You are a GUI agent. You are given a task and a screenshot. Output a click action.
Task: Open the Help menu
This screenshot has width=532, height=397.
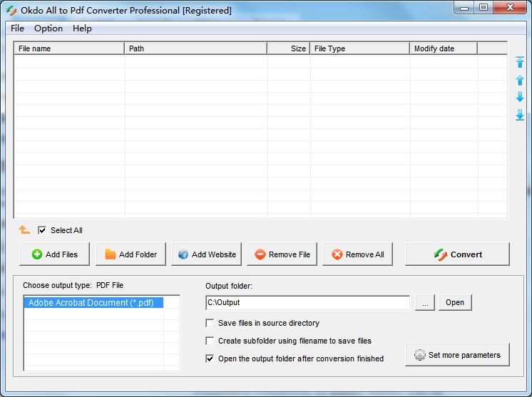point(82,28)
